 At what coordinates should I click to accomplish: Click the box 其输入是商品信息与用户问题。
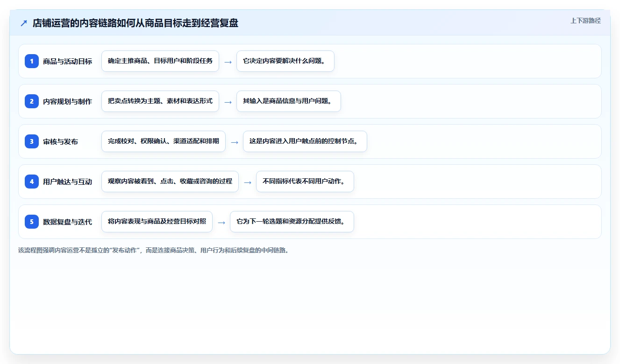289,101
